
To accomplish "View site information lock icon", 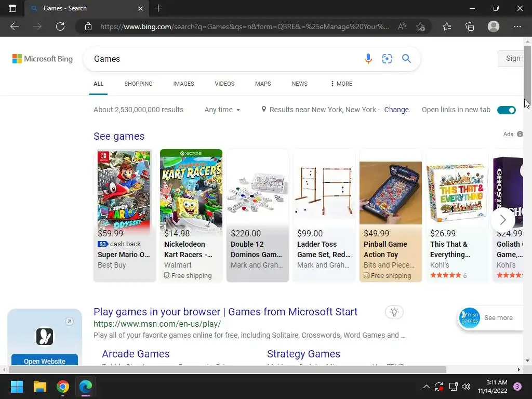I will [x=88, y=26].
